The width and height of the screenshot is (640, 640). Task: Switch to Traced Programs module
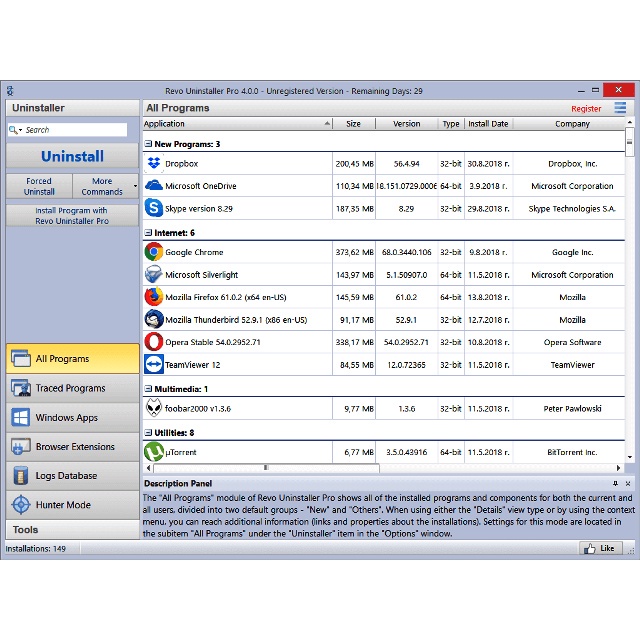(70, 388)
